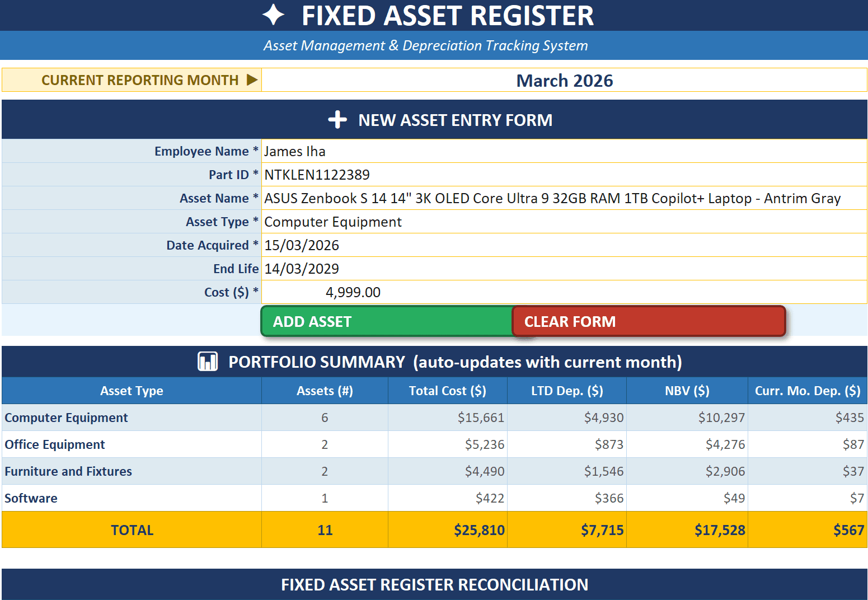
Task: Click the Total Cost ($) column header
Action: point(448,391)
